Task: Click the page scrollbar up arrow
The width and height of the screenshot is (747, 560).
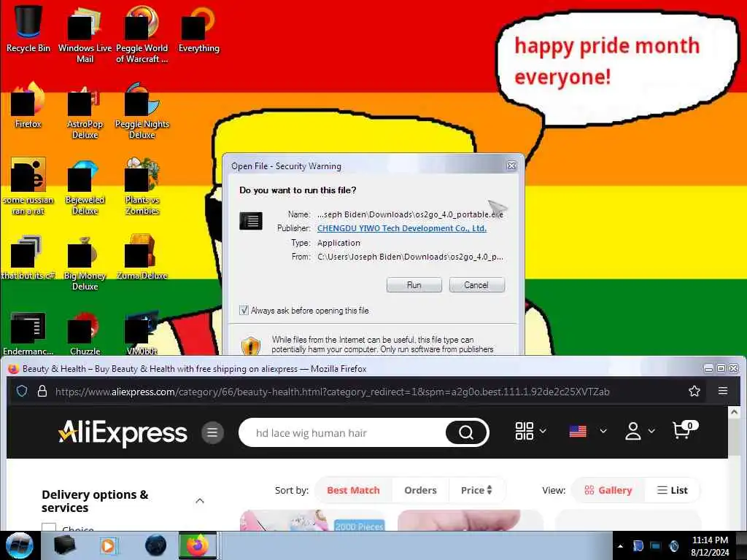Action: pos(734,411)
